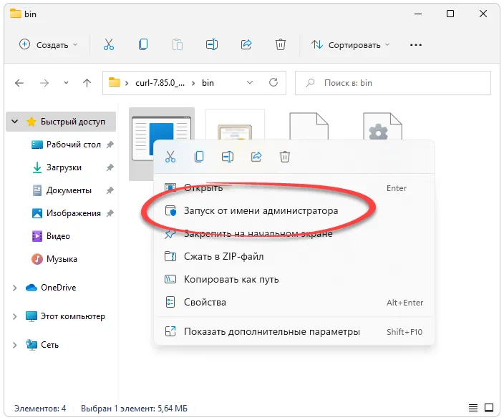This screenshot has height=420, width=504.
Task: Click the Delete icon in the context menu
Action: 285,156
